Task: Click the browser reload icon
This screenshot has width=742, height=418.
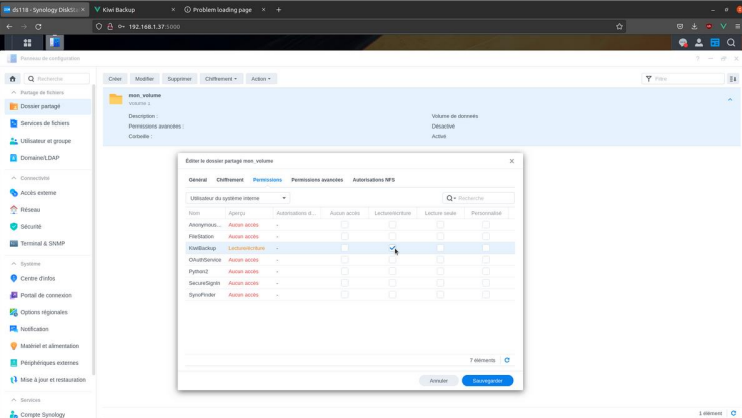Action: point(38,27)
